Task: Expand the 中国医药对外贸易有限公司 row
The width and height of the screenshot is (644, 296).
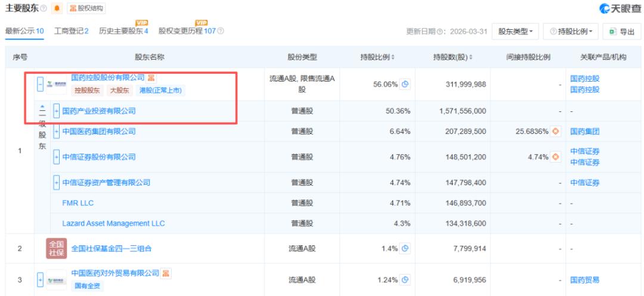Action: [x=40, y=280]
